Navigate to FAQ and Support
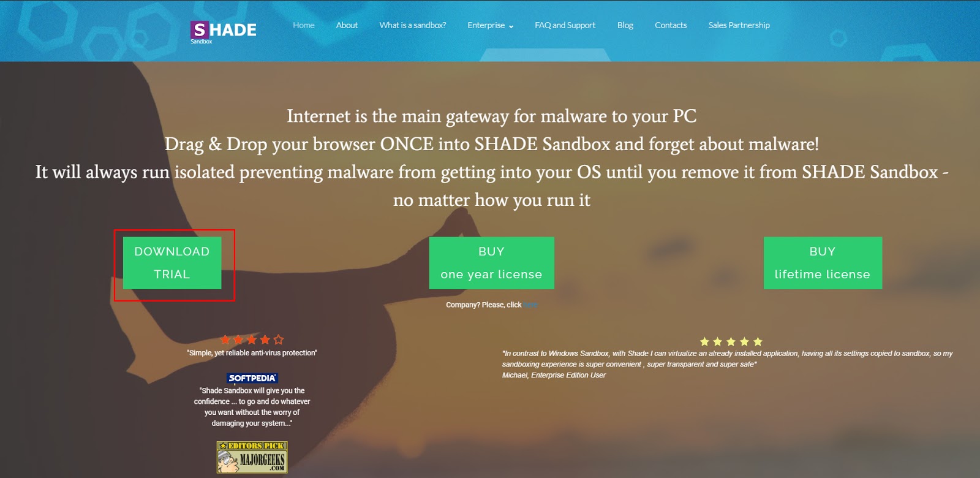 click(x=565, y=25)
